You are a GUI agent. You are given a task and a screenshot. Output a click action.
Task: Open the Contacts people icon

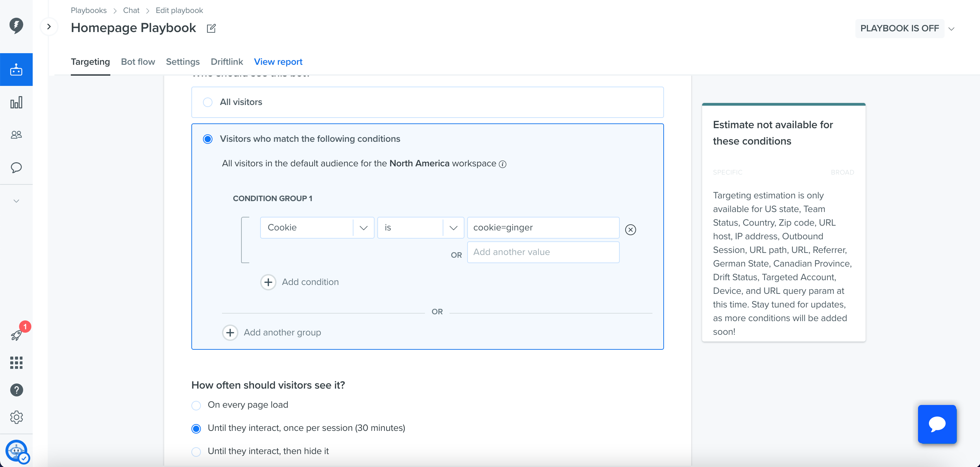[x=16, y=135]
